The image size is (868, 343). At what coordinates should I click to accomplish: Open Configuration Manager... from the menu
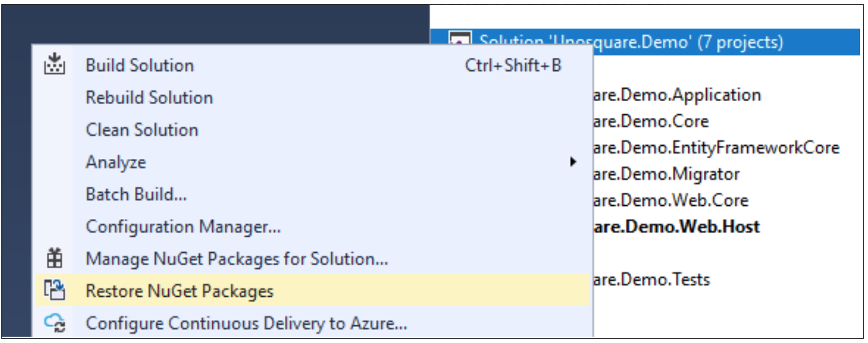click(x=183, y=227)
